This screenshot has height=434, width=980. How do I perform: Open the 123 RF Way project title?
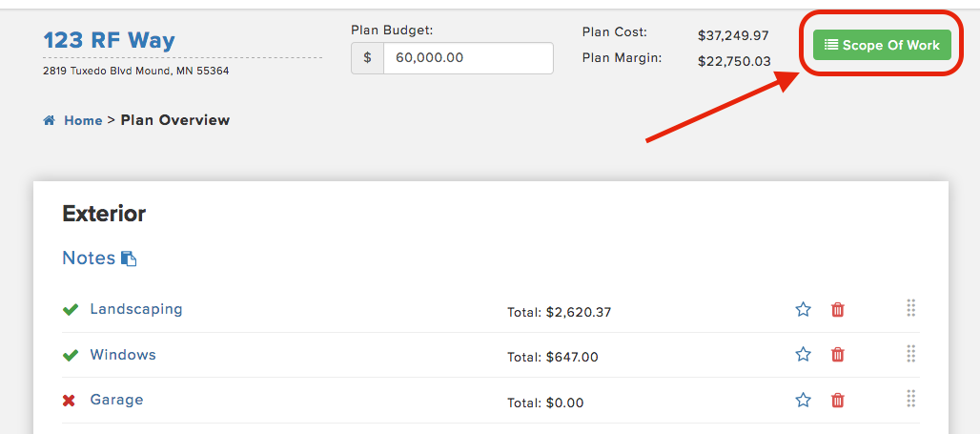pos(110,41)
